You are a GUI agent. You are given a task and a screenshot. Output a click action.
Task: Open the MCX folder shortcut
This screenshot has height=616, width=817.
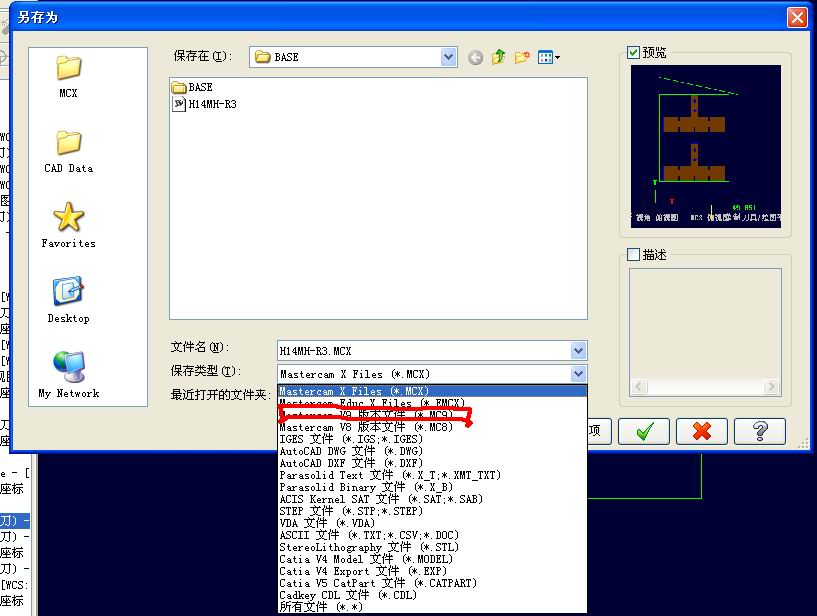(68, 77)
